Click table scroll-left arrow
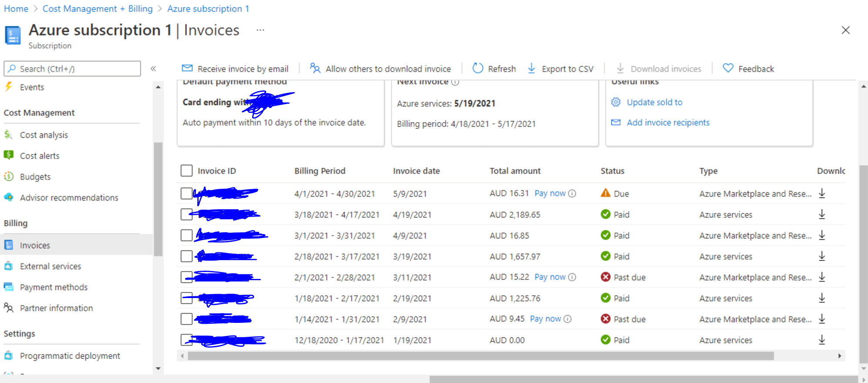868x383 pixels. 182,356
